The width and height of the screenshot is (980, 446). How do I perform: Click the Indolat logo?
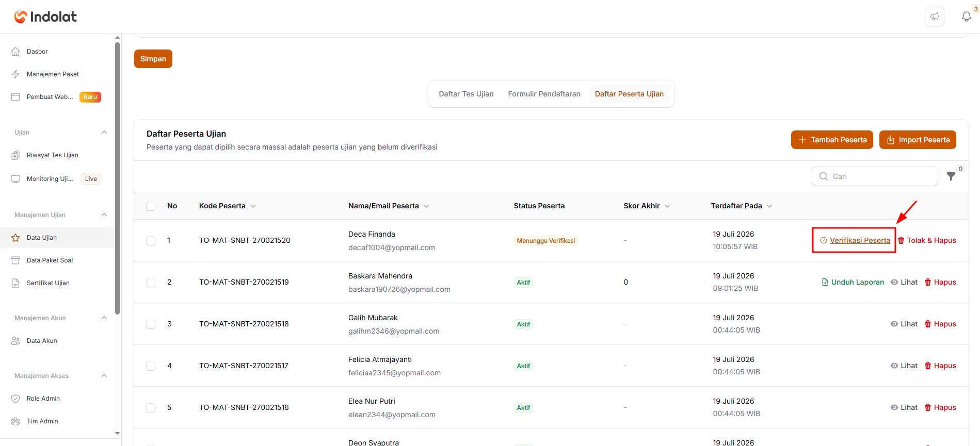[x=45, y=16]
